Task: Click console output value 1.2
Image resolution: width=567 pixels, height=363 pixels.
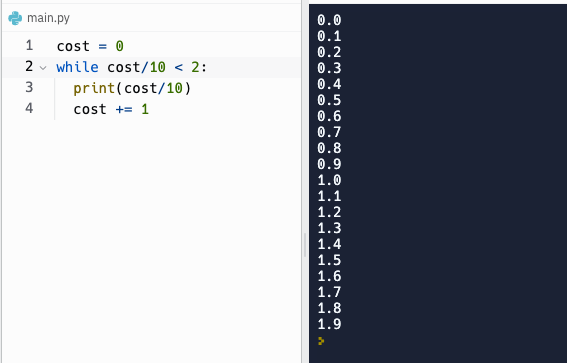Action: [329, 212]
